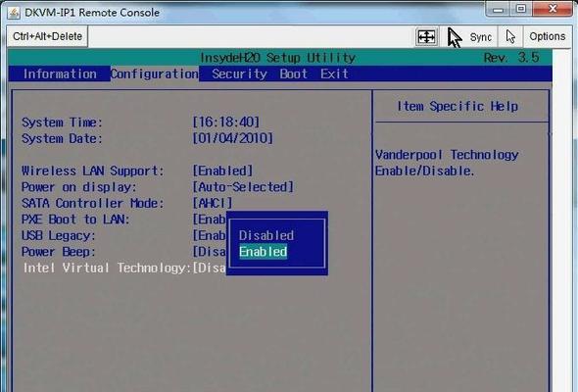Image resolution: width=578 pixels, height=392 pixels.
Task: Click the Java icon in title bar
Action: [14, 13]
